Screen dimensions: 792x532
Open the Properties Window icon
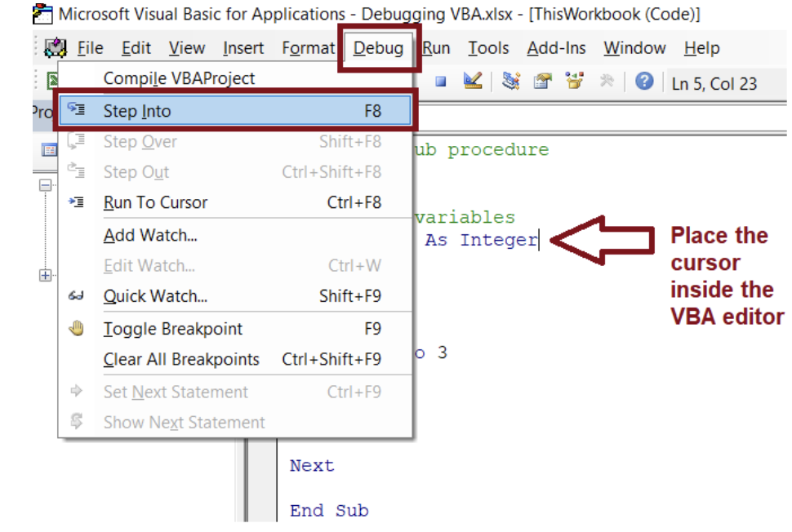coord(543,82)
